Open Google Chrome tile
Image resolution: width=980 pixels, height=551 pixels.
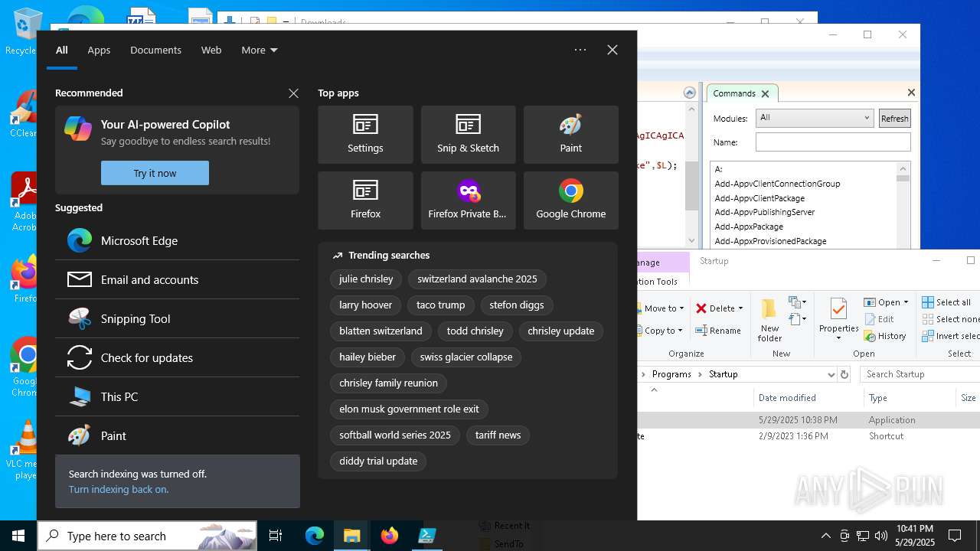coord(570,201)
